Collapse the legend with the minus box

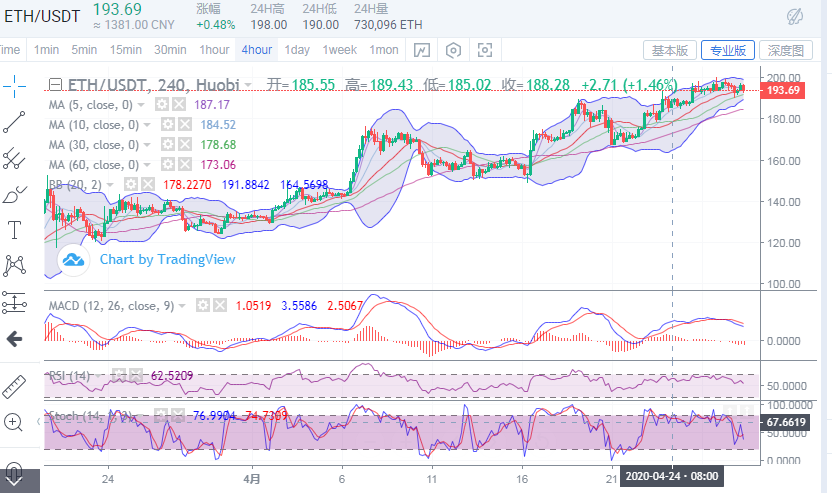tap(55, 84)
